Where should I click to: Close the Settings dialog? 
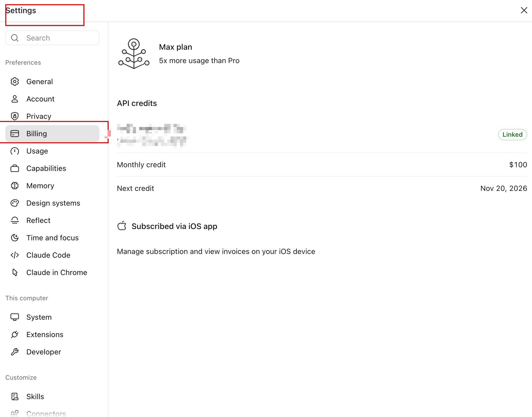tap(524, 10)
